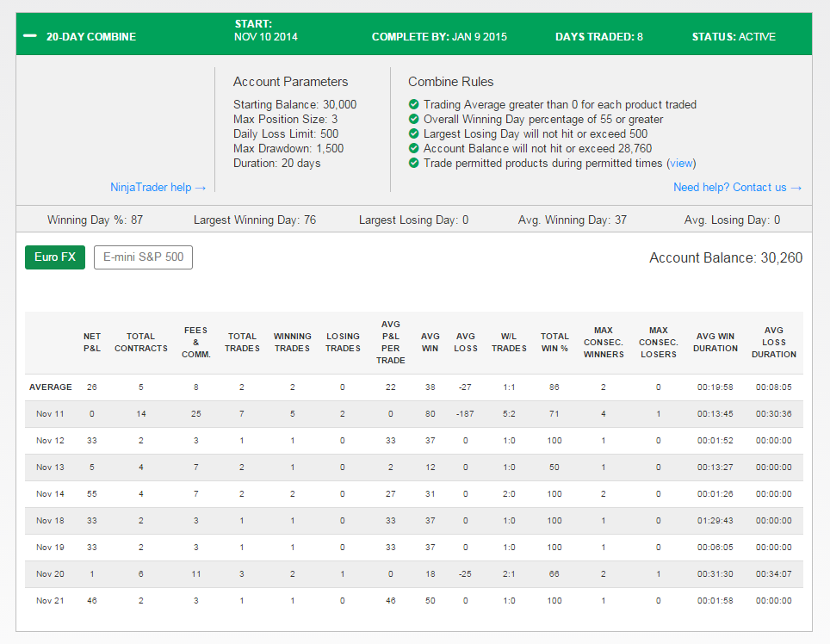Click the check icon beside Overall Winning Day rule
The width and height of the screenshot is (830, 644).
414,119
